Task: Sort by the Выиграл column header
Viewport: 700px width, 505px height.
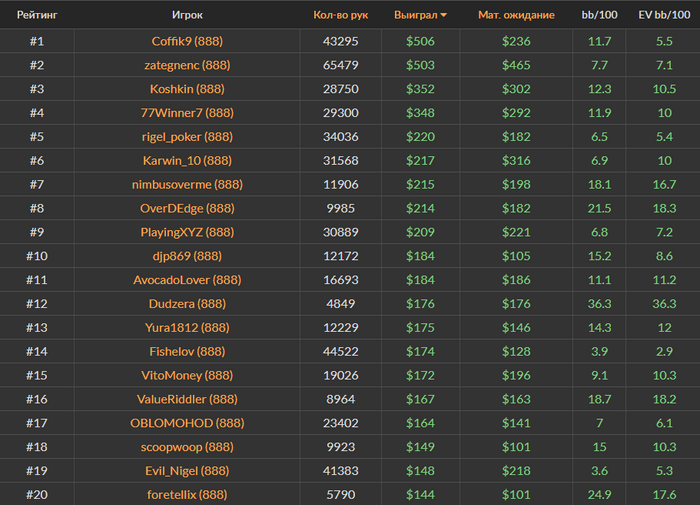Action: pyautogui.click(x=419, y=15)
